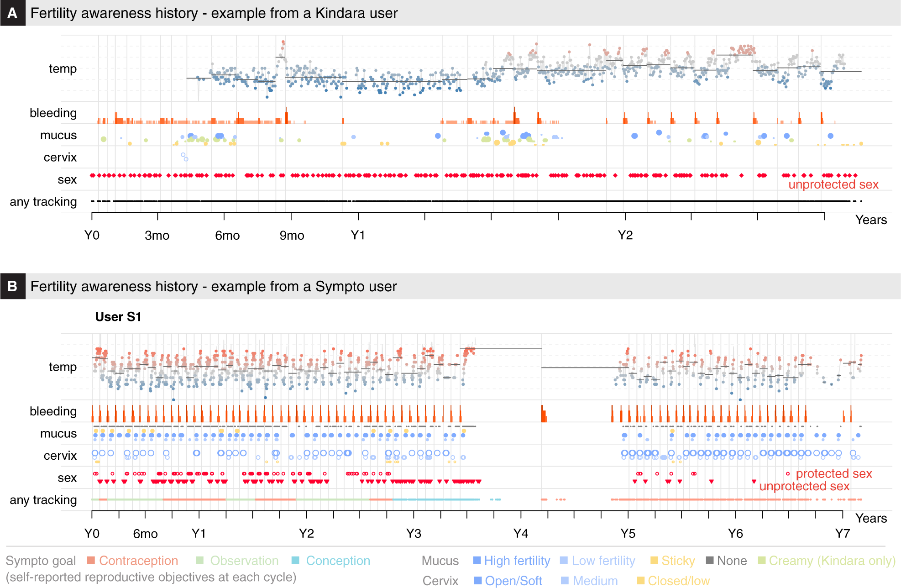Click the Observation legend color square
The width and height of the screenshot is (901, 588).
click(x=199, y=560)
